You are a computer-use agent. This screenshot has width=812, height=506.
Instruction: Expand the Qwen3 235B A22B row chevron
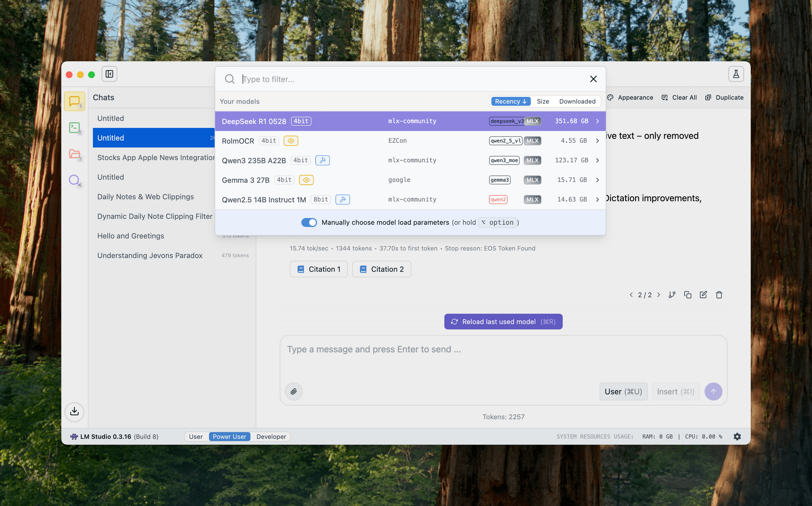tap(597, 160)
